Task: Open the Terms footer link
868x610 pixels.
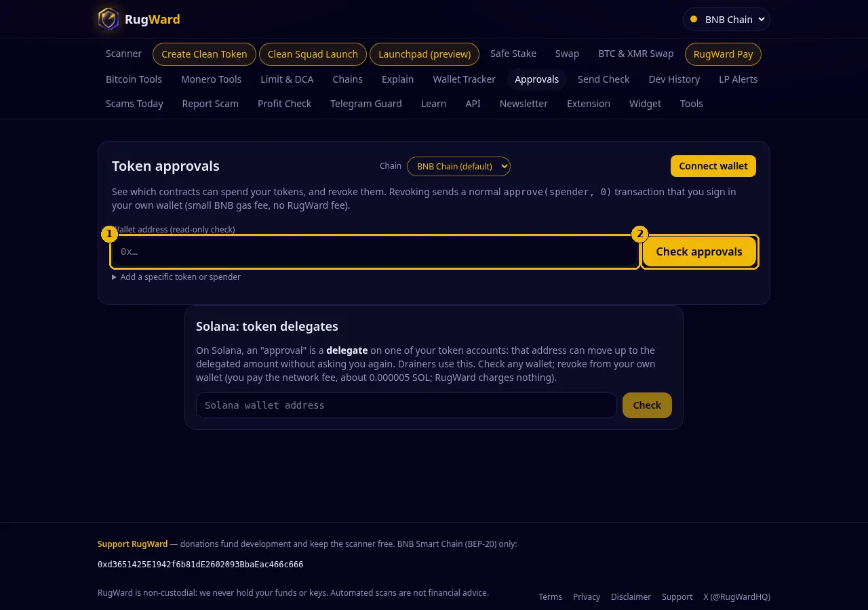Action: (x=550, y=597)
